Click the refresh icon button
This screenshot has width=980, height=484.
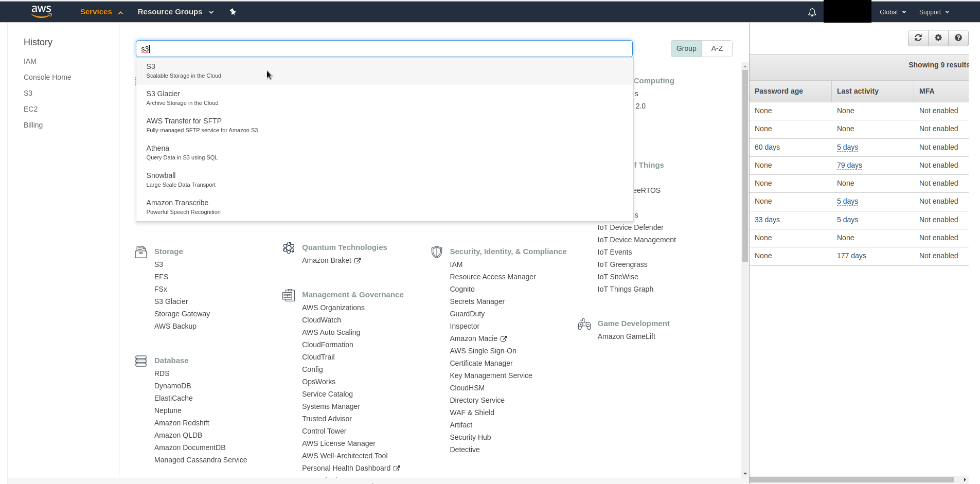click(x=918, y=38)
